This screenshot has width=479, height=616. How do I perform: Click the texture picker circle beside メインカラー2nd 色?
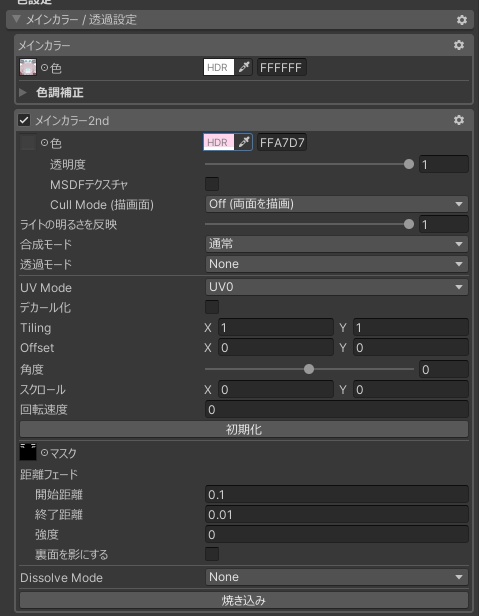tap(44, 143)
